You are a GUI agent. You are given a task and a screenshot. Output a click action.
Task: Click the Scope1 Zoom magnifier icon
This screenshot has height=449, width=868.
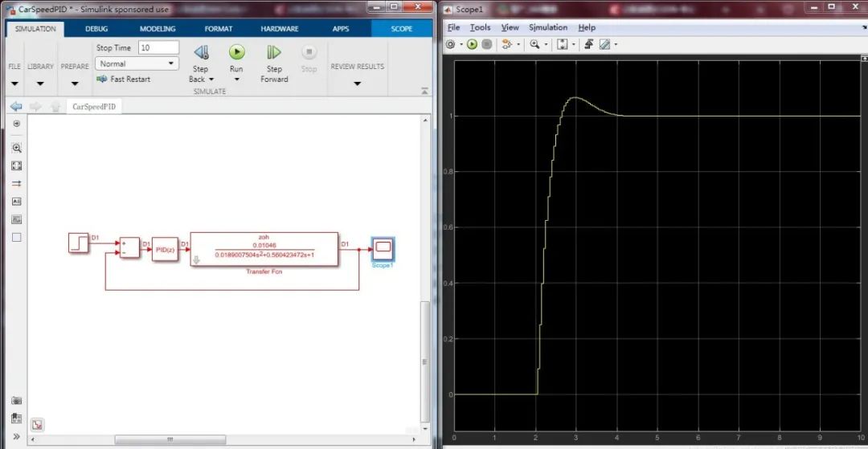(x=534, y=44)
